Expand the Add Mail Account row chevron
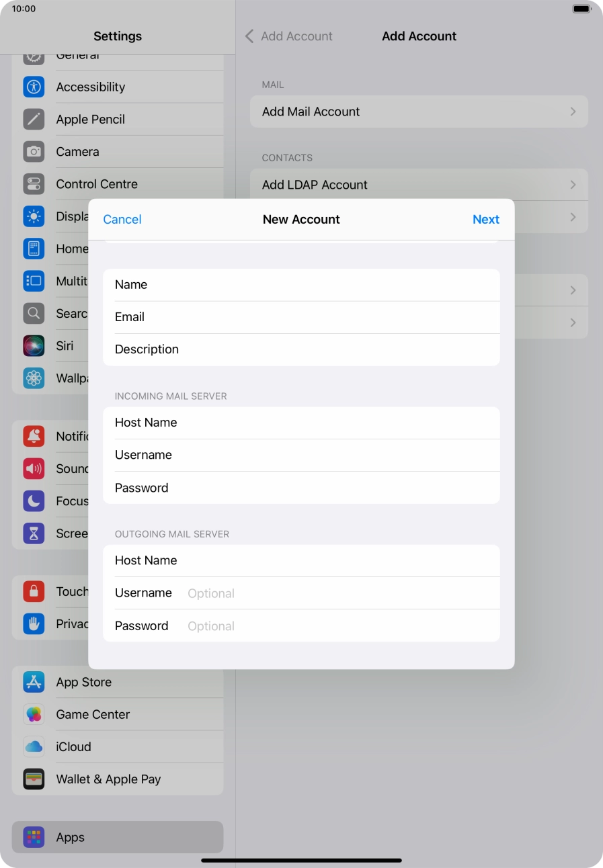 (573, 112)
